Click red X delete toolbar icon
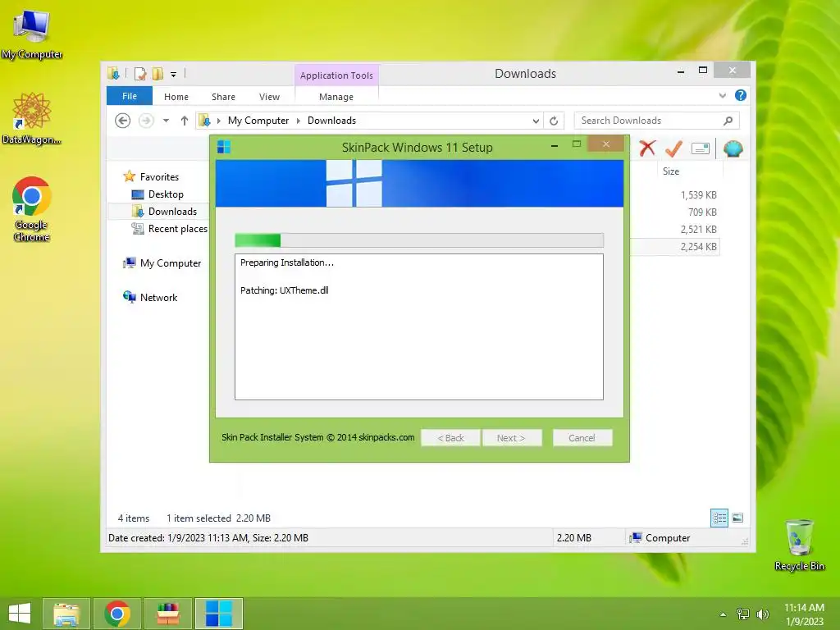The width and height of the screenshot is (840, 630). coord(648,148)
